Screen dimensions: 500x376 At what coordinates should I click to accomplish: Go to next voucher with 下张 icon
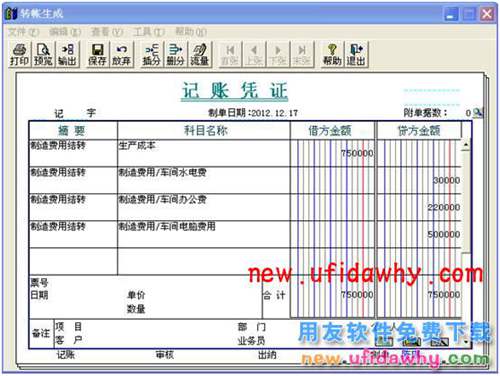coord(278,54)
